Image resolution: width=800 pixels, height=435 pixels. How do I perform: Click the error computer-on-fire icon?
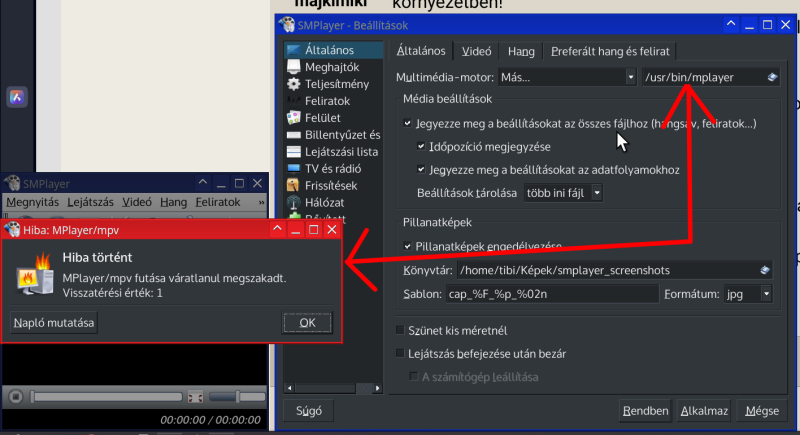click(36, 275)
